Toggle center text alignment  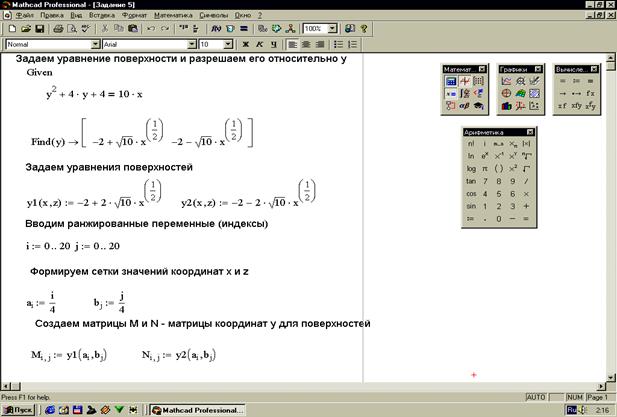[306, 44]
